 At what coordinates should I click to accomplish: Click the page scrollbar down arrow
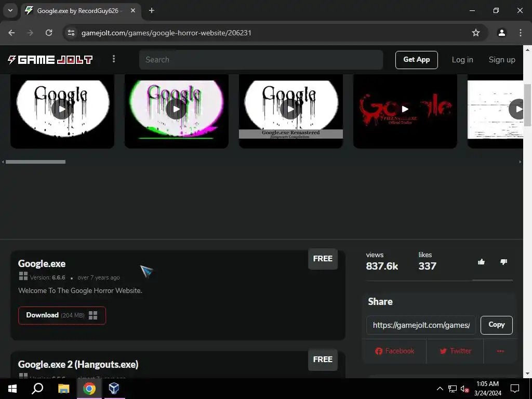click(x=528, y=374)
